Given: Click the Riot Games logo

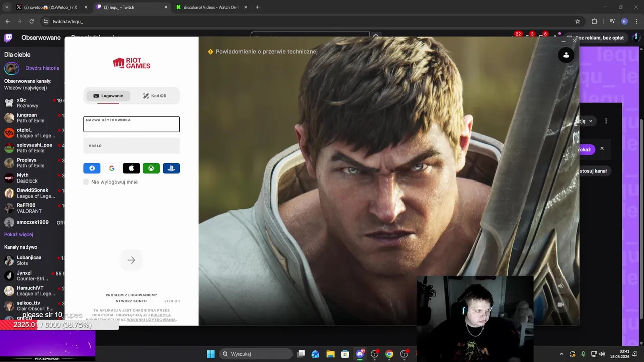Looking at the screenshot, I should pos(131,63).
